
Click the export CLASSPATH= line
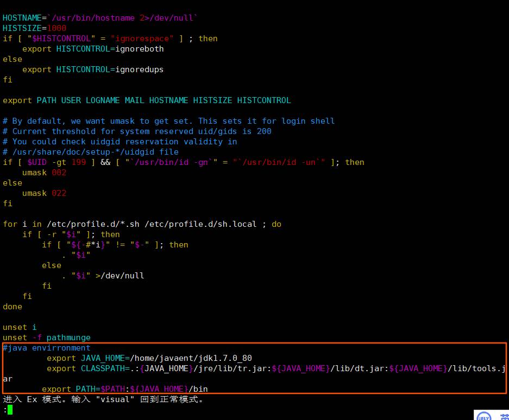click(254, 374)
